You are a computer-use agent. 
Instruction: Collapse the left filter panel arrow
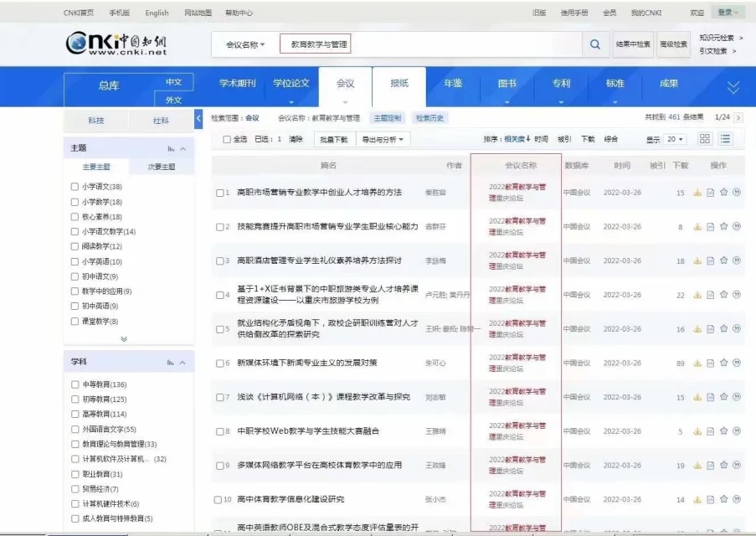(x=198, y=119)
